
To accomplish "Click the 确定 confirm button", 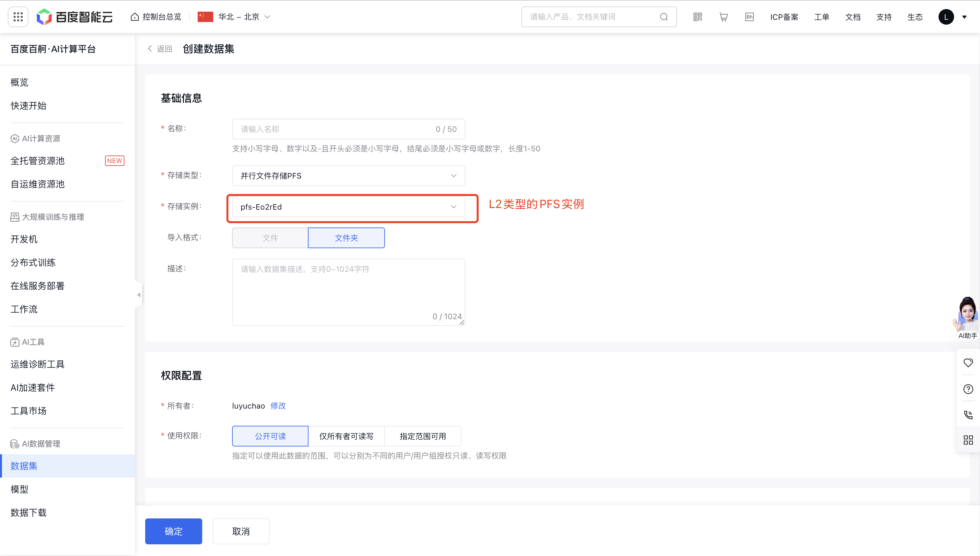I will tap(173, 531).
